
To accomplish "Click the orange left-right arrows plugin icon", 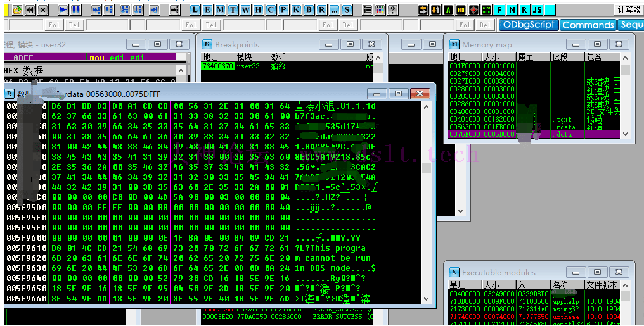I will pos(423,9).
